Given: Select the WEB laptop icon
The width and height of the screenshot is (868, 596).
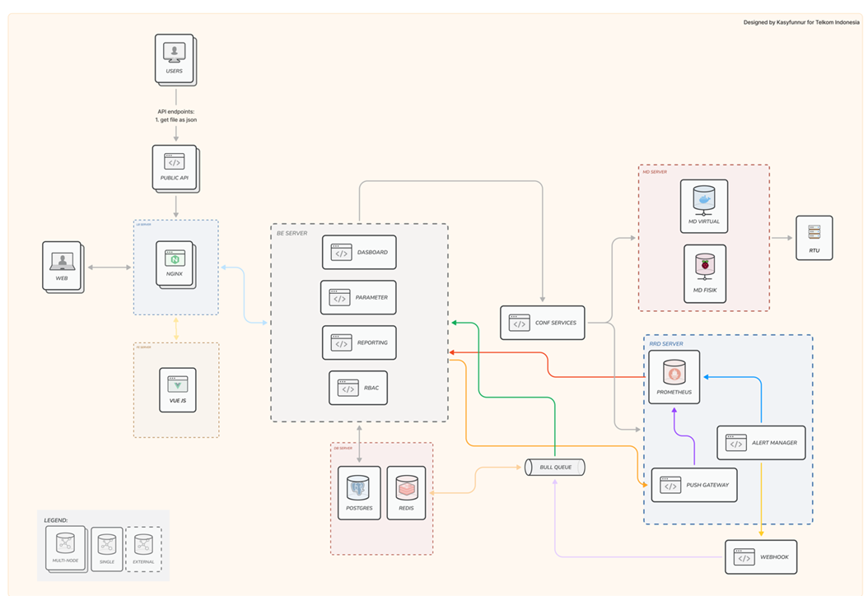Looking at the screenshot, I should pos(62,263).
